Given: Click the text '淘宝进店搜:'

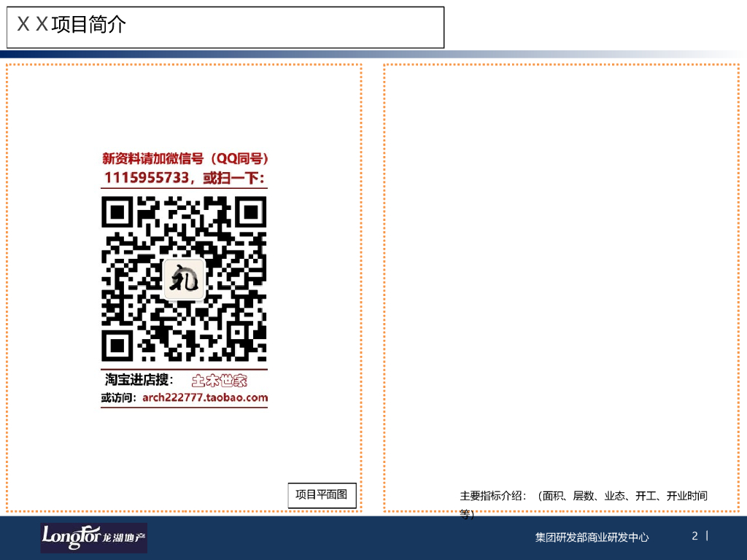Looking at the screenshot, I should click(139, 379).
